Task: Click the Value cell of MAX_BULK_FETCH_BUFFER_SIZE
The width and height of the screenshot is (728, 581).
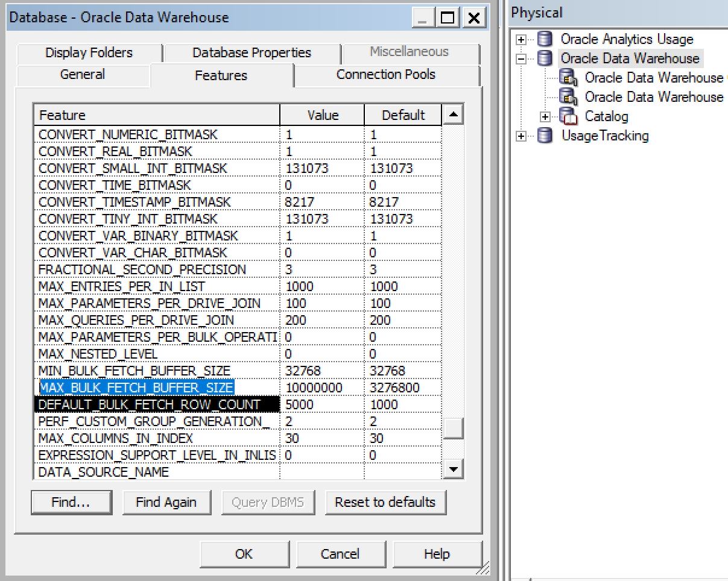Action: pos(321,388)
